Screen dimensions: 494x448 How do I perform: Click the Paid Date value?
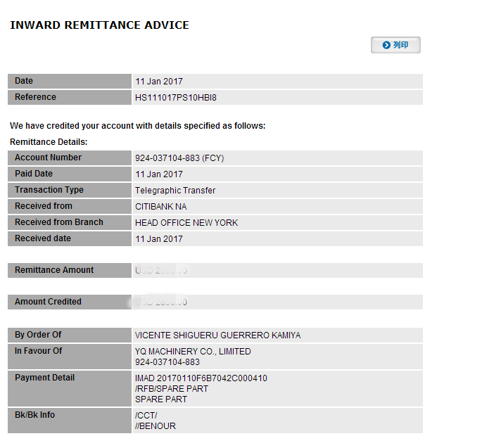158,174
